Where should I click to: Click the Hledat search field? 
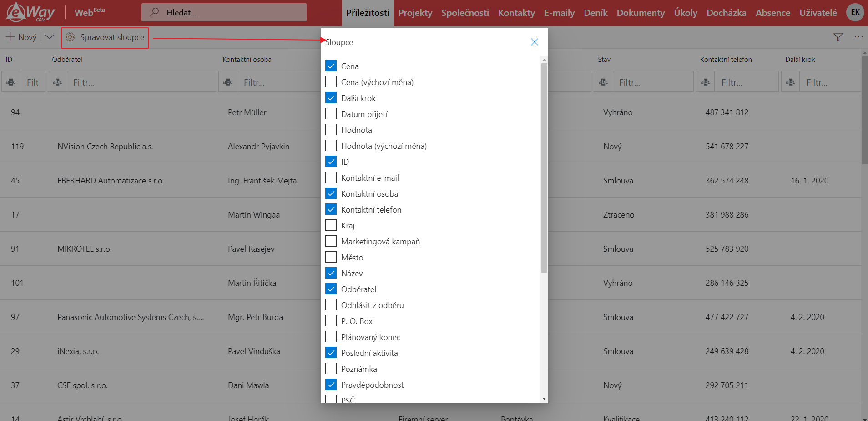pyautogui.click(x=224, y=12)
